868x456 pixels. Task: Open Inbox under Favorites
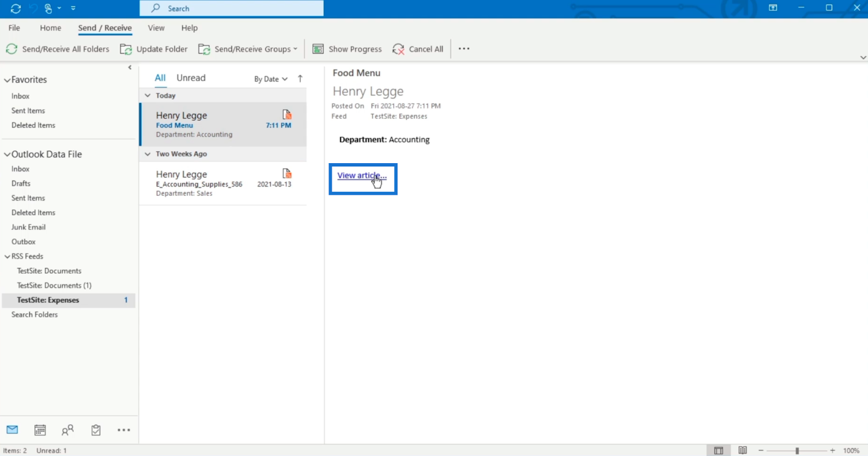click(x=21, y=96)
